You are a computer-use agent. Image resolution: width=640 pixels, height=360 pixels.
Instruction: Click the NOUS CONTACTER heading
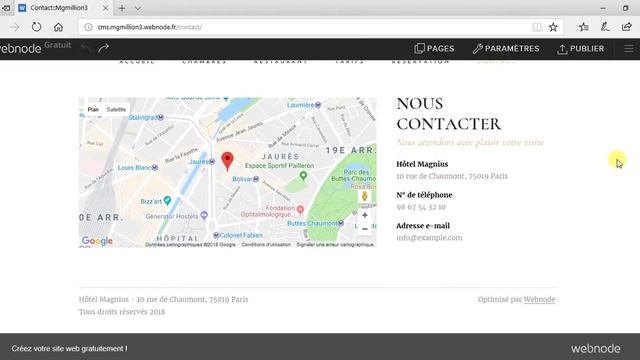pos(449,114)
